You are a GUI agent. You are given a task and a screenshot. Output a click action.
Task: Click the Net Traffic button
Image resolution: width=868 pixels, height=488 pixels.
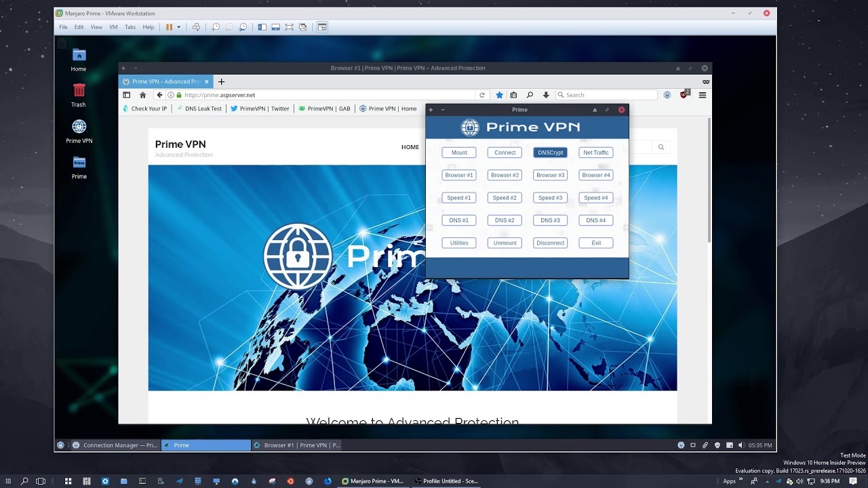click(596, 152)
